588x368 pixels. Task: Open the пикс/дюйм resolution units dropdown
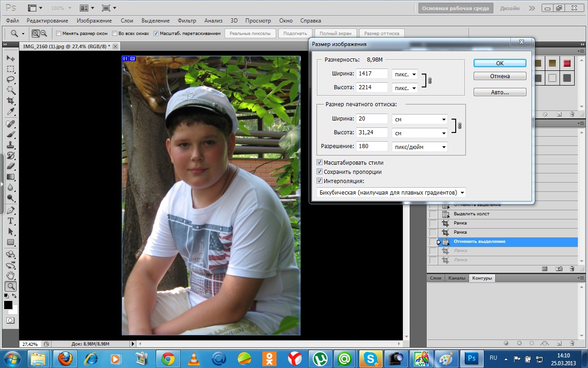[419, 147]
